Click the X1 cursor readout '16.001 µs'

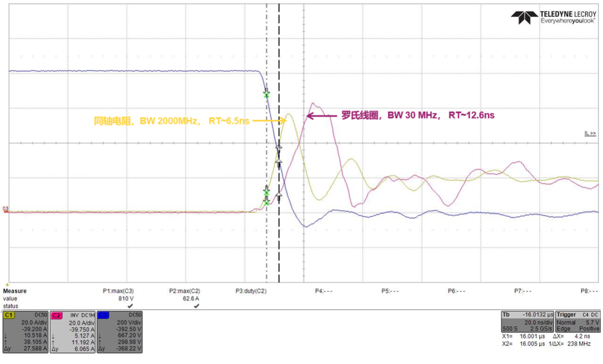[x=532, y=336]
